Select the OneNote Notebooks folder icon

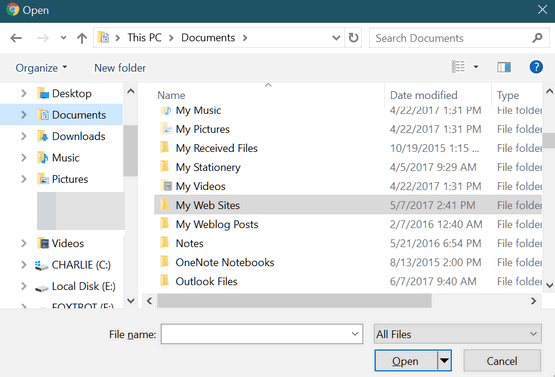click(165, 262)
